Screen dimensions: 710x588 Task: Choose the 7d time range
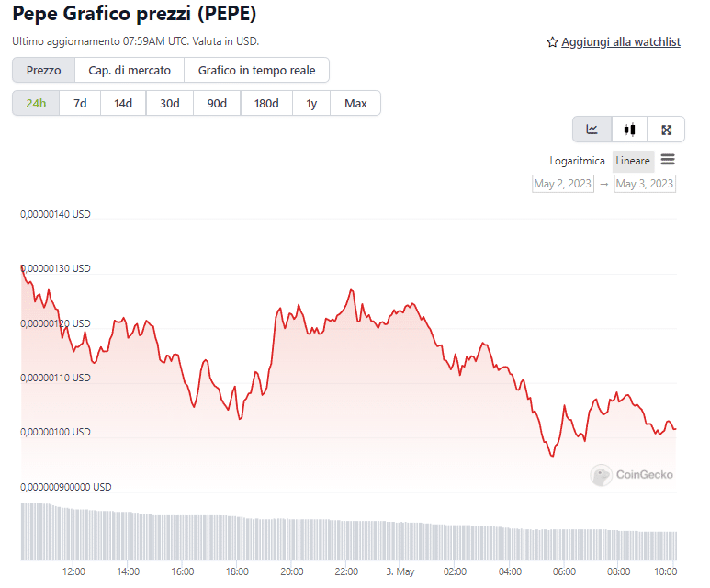(x=80, y=103)
